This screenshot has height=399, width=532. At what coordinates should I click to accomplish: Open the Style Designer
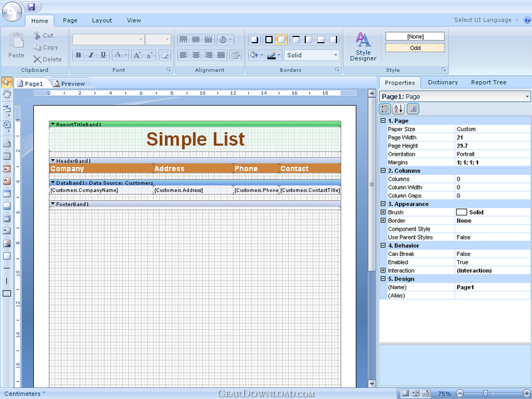[x=363, y=45]
